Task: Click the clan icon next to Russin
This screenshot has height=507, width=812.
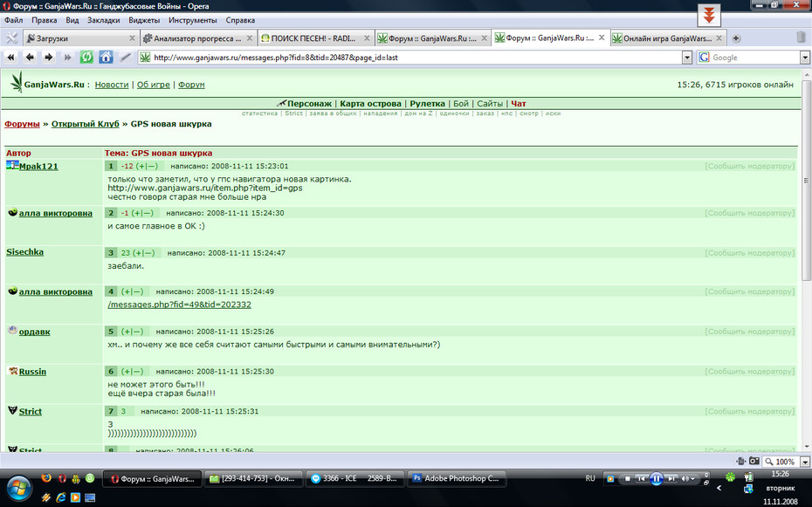Action: 12,371
